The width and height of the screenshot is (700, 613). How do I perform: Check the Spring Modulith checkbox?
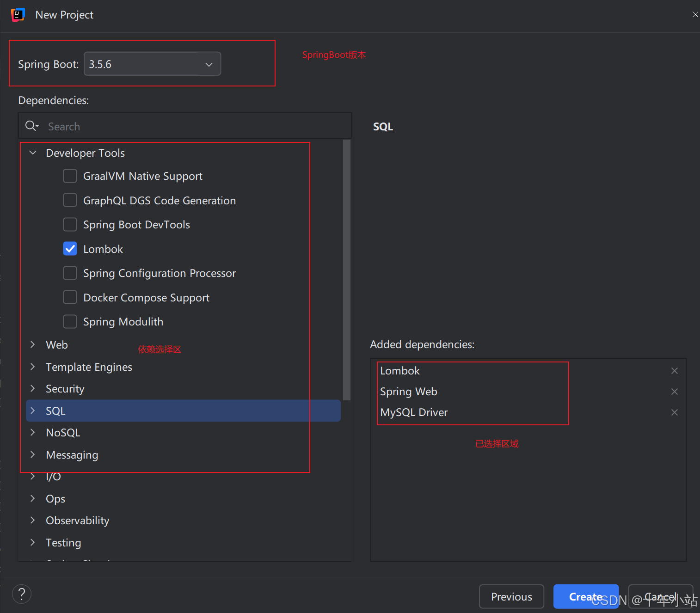pyautogui.click(x=70, y=322)
